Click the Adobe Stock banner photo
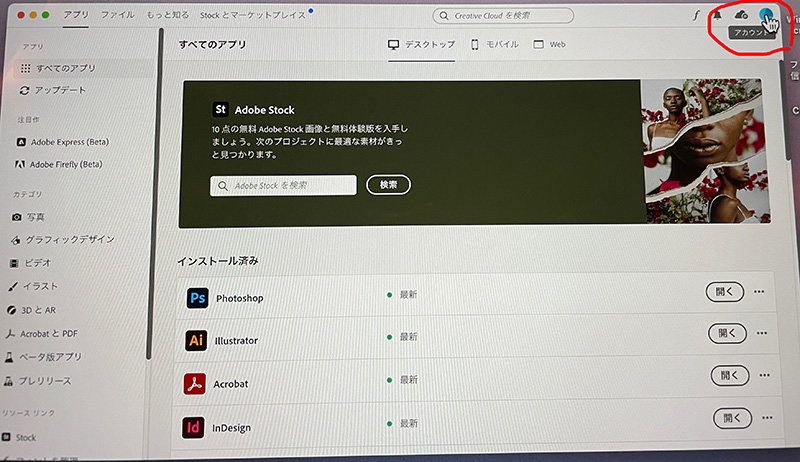800x462 pixels. pyautogui.click(x=706, y=151)
